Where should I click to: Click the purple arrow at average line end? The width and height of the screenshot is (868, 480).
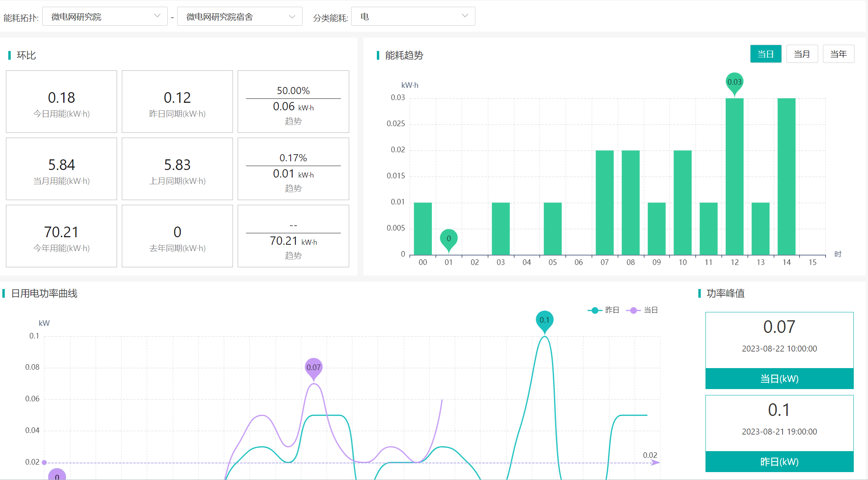tap(655, 463)
